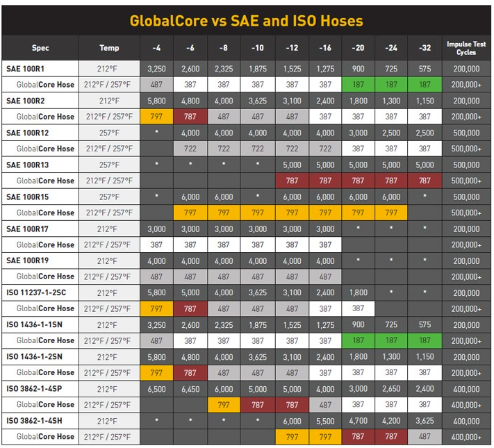Image resolution: width=494 pixels, height=448 pixels.
Task: Click '722' under -6 below SAE 100R12
Action: click(x=190, y=149)
